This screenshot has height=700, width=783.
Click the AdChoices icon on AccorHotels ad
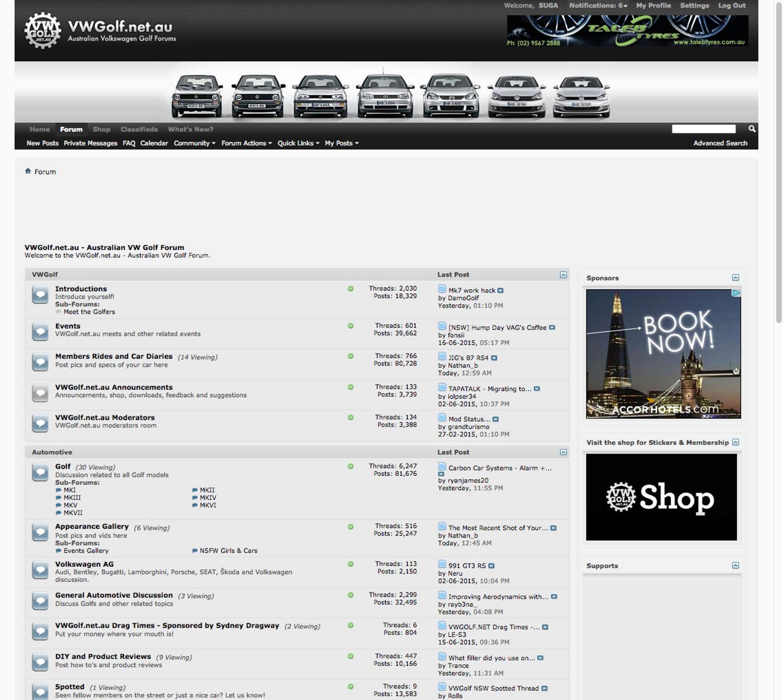tap(736, 293)
